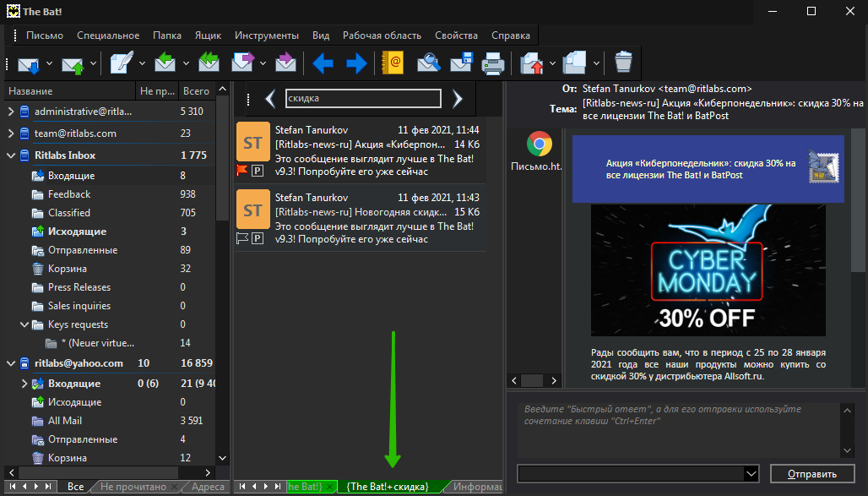Click the folder tree vertical scrollbar thumb

click(222, 158)
